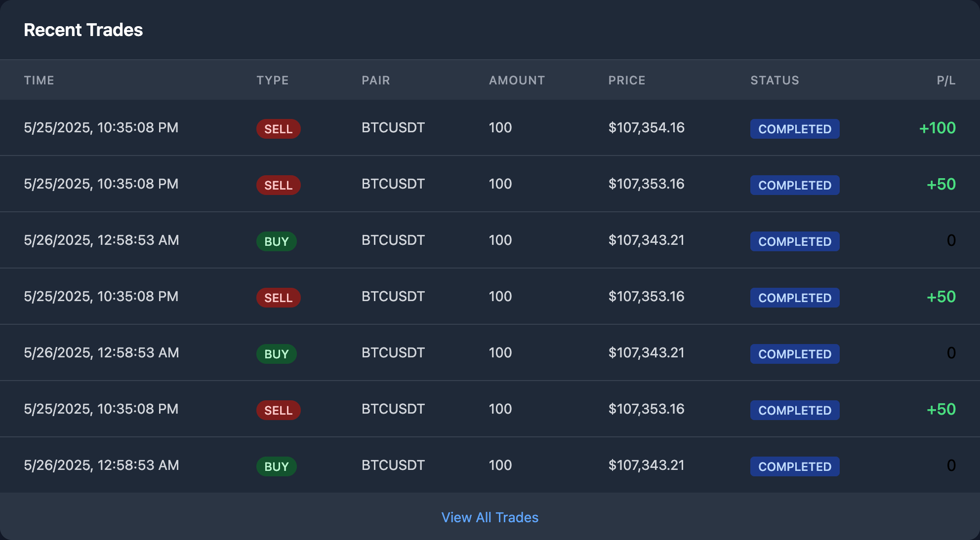Click the +100 profit value

(x=937, y=128)
